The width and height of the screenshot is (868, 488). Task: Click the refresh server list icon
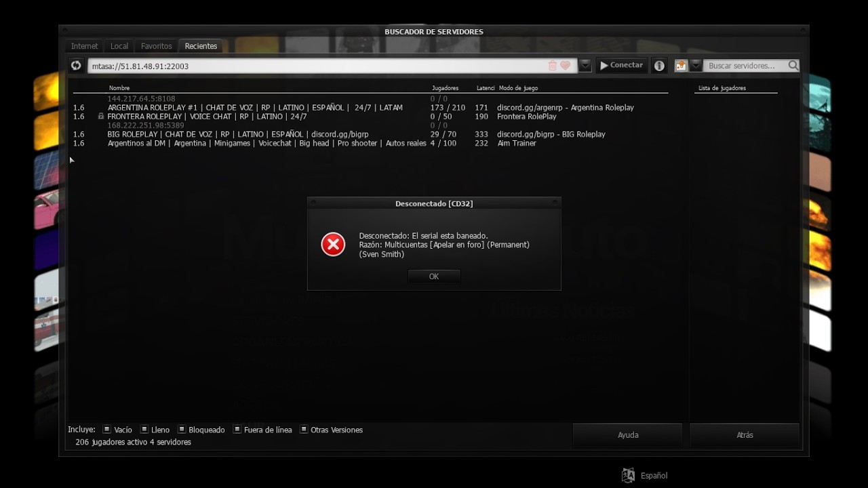(x=76, y=66)
